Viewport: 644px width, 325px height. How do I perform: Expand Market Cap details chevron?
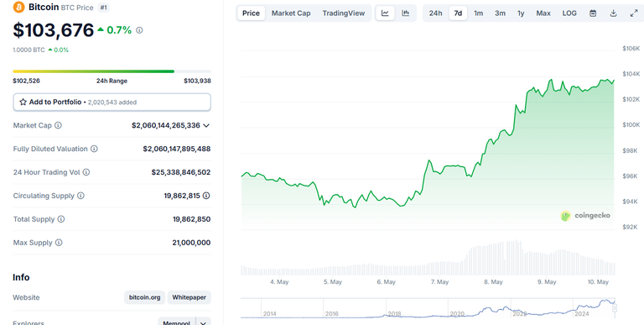[x=206, y=125]
